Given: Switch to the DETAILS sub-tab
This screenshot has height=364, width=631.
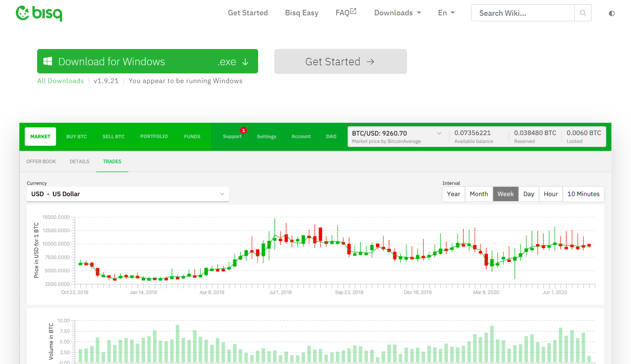Looking at the screenshot, I should (80, 162).
